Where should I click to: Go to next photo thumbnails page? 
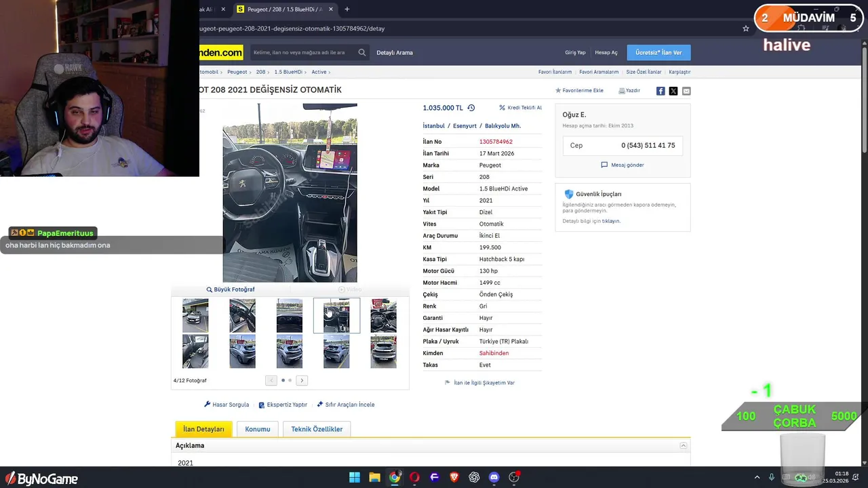coord(302,380)
